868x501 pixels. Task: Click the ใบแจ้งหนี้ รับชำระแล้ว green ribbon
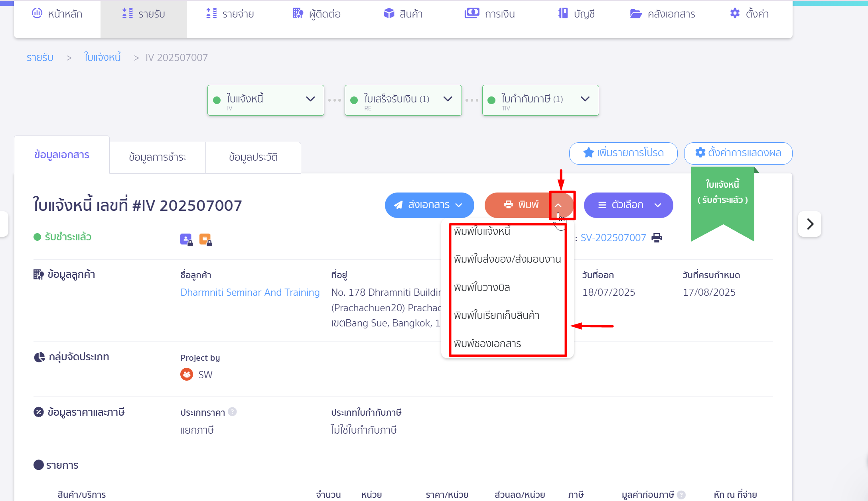click(x=723, y=203)
